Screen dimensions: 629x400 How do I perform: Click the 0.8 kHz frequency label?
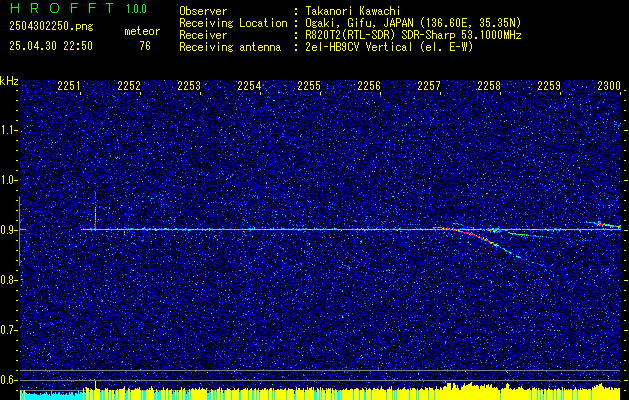click(x=9, y=280)
